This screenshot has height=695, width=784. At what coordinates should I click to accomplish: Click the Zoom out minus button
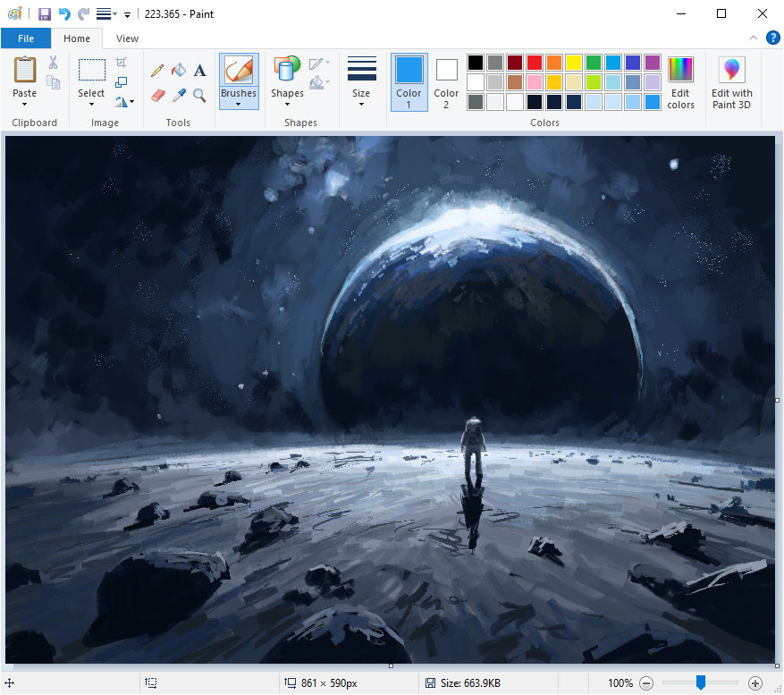tap(646, 683)
